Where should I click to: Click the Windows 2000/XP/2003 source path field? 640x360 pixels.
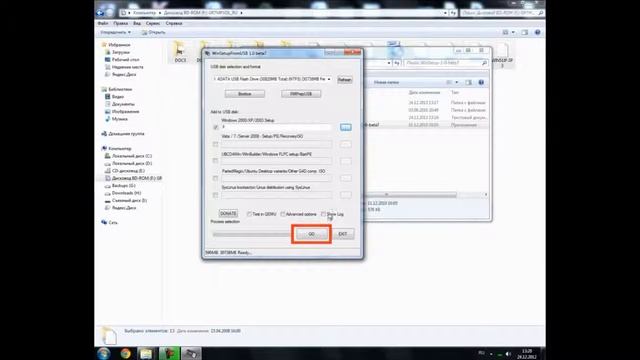tap(276, 127)
